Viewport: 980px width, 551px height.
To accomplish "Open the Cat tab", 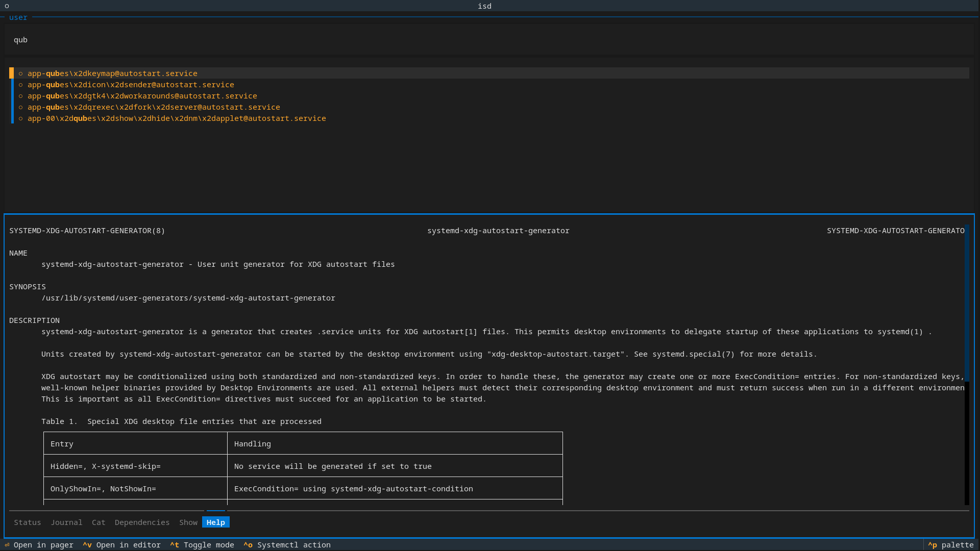I will (99, 522).
